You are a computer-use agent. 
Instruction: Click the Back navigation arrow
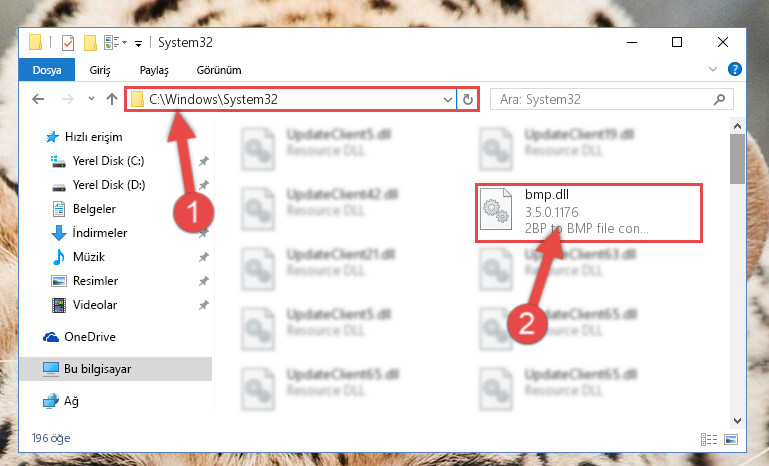pos(38,99)
